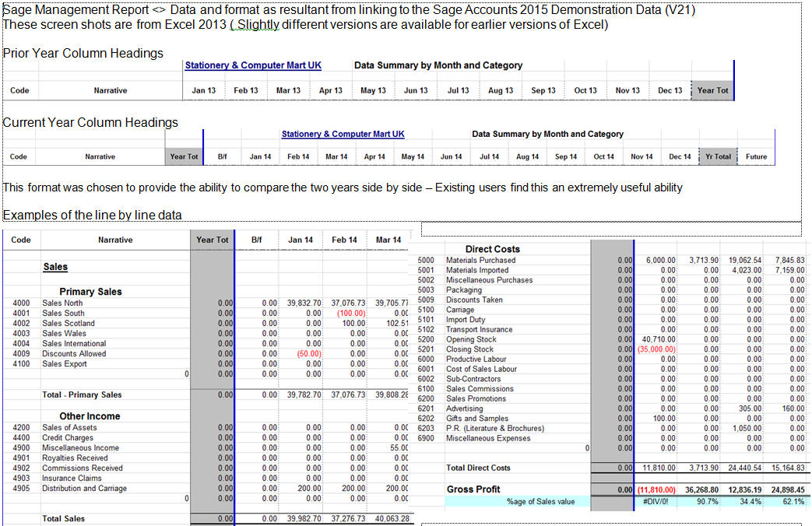The width and height of the screenshot is (812, 526).
Task: Select the Distribution and Carriage row label
Action: click(84, 488)
